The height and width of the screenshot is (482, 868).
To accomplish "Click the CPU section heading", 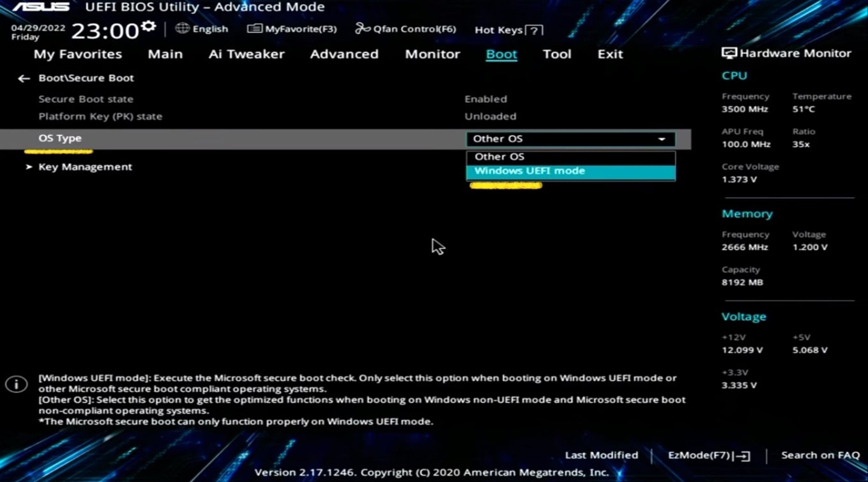I will pos(735,75).
